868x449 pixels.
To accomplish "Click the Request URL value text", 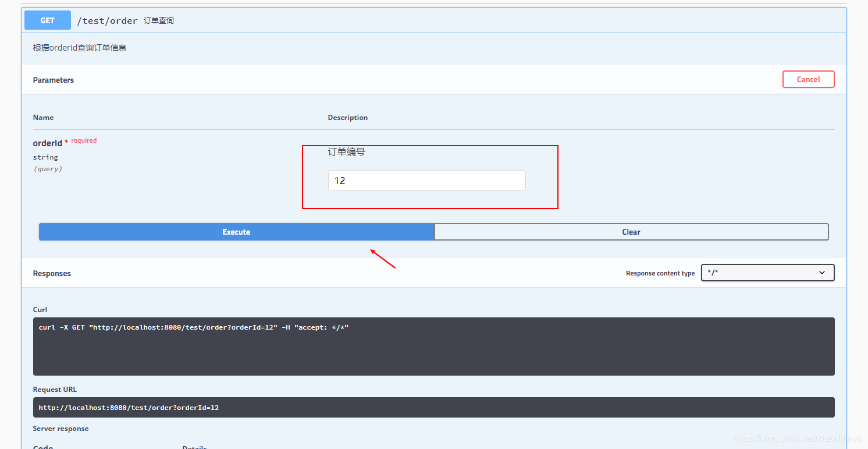I will pyautogui.click(x=129, y=408).
